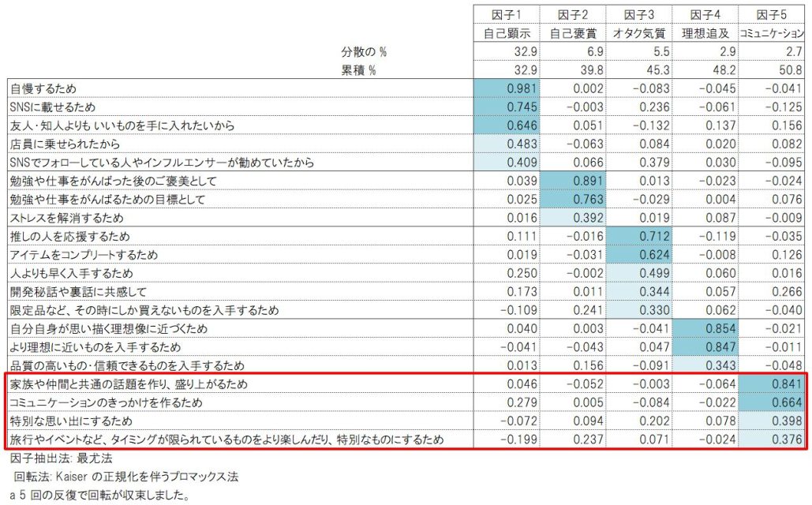Select the 因子1 column header
Viewport: 812px width, 505px height.
(x=507, y=14)
